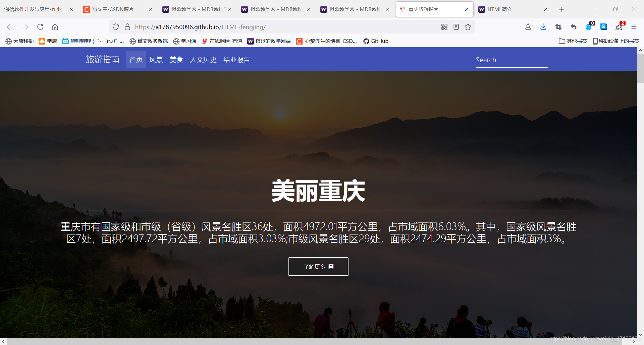644x345 pixels.
Task: Go to the browser home page
Action: (x=55, y=27)
